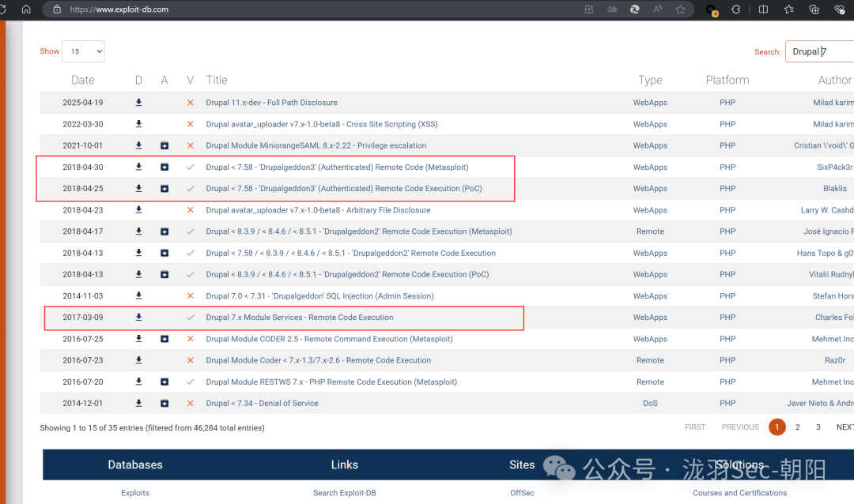This screenshot has height=504, width=854.
Task: Click the browser home icon
Action: click(26, 9)
